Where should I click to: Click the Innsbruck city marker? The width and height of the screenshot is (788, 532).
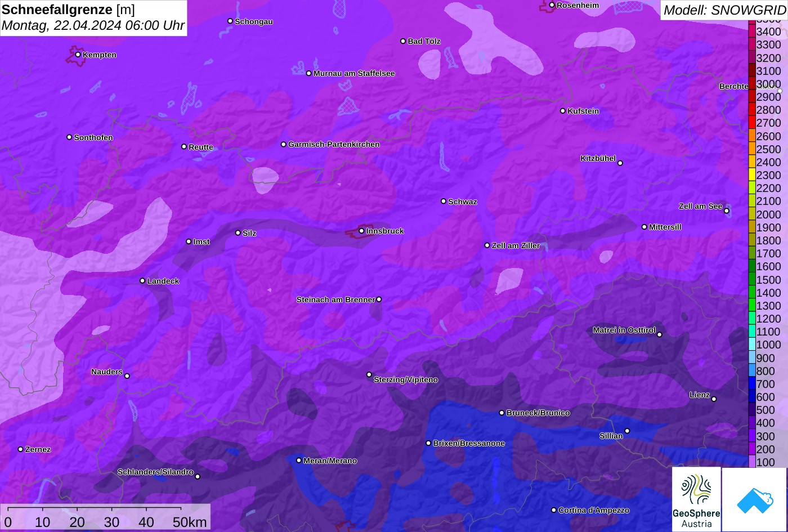[x=361, y=231]
